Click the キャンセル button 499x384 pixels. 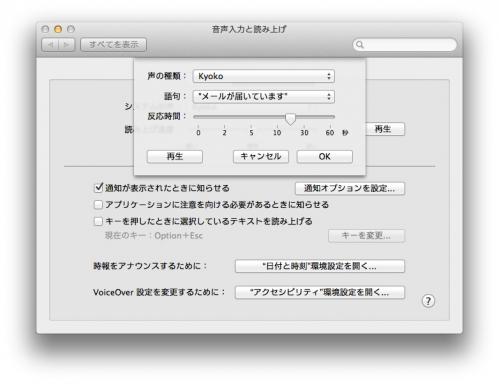pos(261,156)
